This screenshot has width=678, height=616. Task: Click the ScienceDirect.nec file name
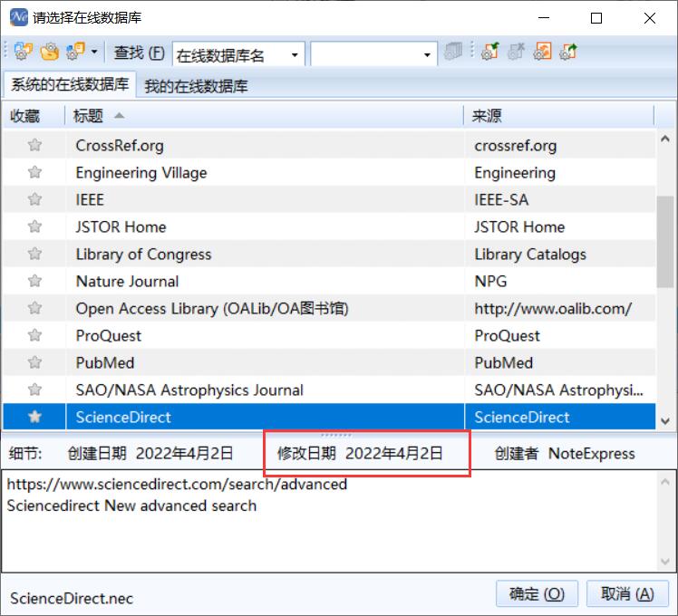72,599
